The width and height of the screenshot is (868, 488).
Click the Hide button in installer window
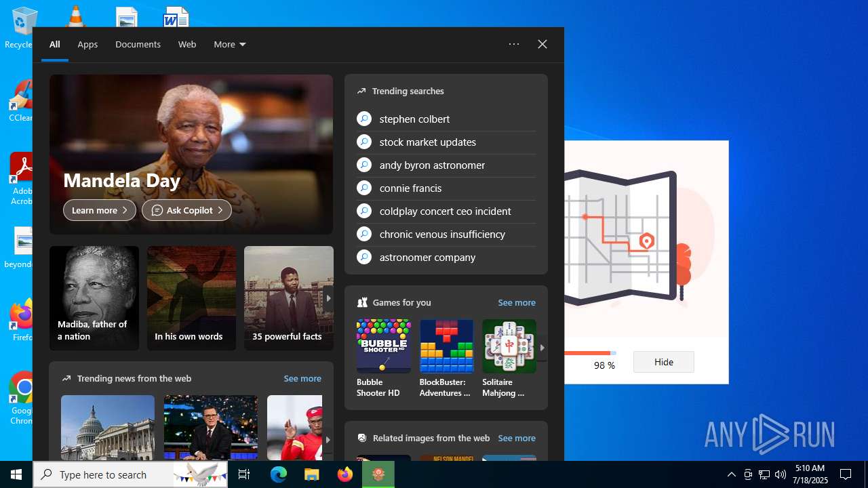pos(664,362)
